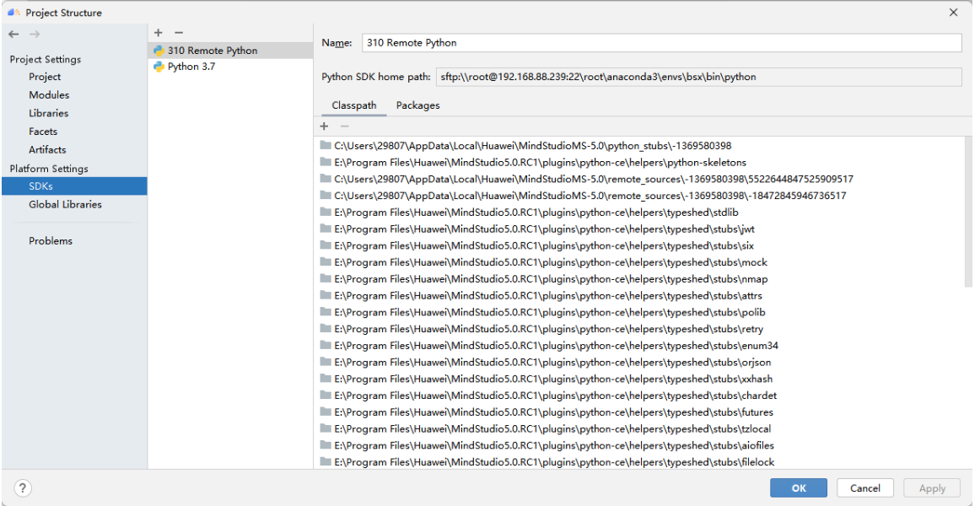This screenshot has width=980, height=506.
Task: Open help via the question mark icon
Action: click(22, 487)
